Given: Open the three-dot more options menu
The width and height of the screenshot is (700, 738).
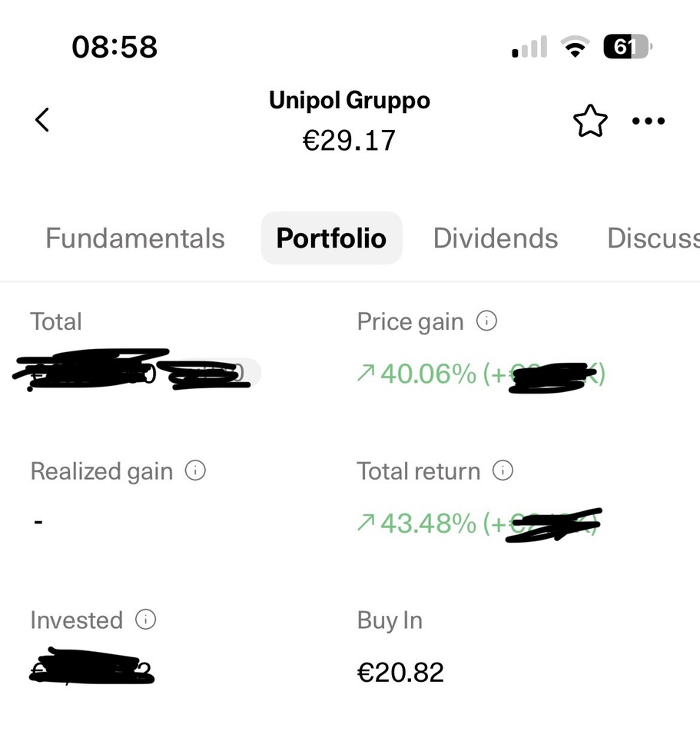Looking at the screenshot, I should [x=649, y=121].
